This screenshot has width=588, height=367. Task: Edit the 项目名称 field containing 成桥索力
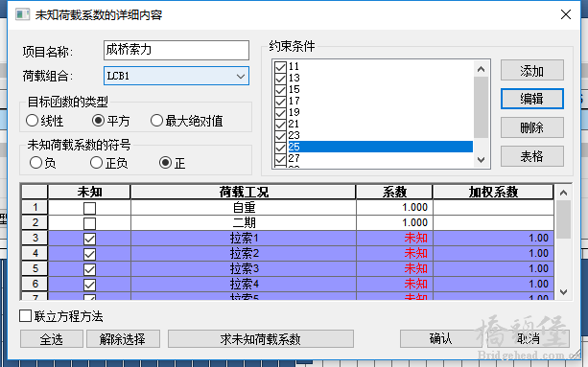click(176, 50)
